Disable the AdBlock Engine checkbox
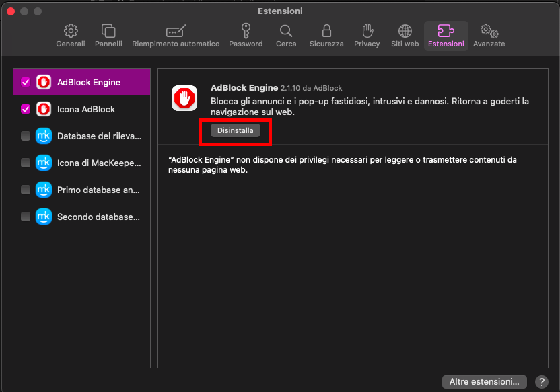This screenshot has height=392, width=560. (25, 81)
